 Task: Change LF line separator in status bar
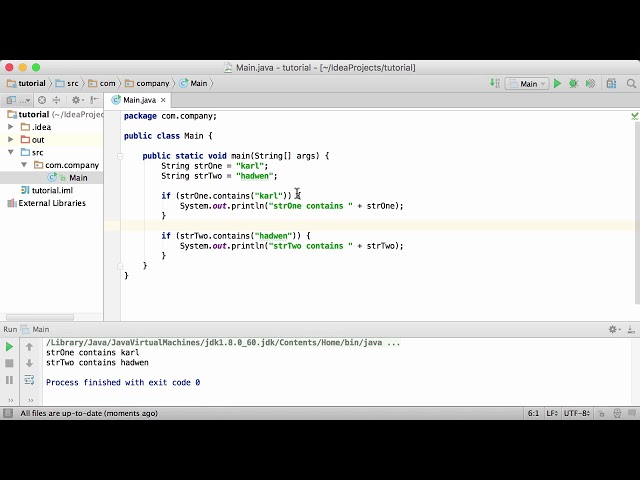[x=552, y=413]
